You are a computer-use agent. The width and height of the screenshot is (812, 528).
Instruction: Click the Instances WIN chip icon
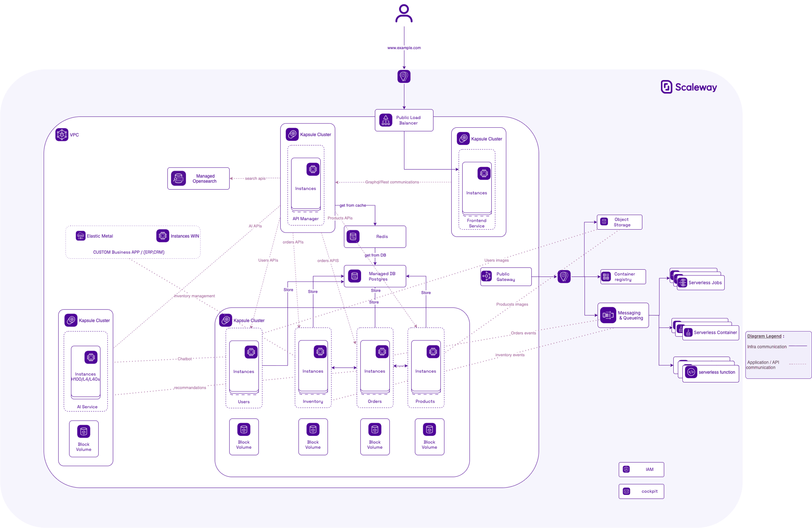[162, 235]
